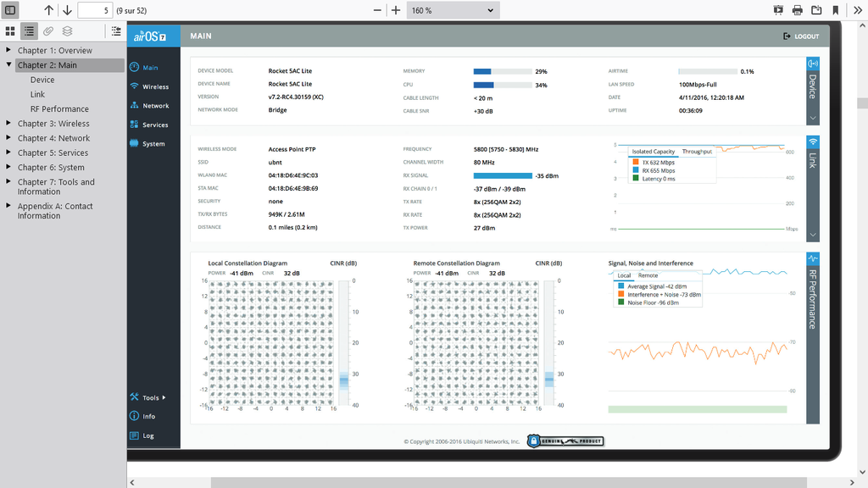Open Chapter 6: System outline item

51,167
